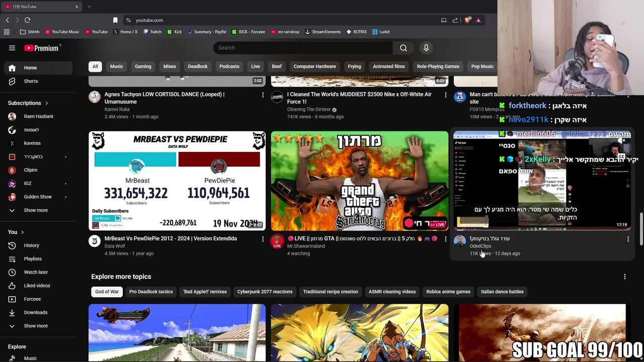Open a new browser tab
The image size is (644, 362).
89,7
